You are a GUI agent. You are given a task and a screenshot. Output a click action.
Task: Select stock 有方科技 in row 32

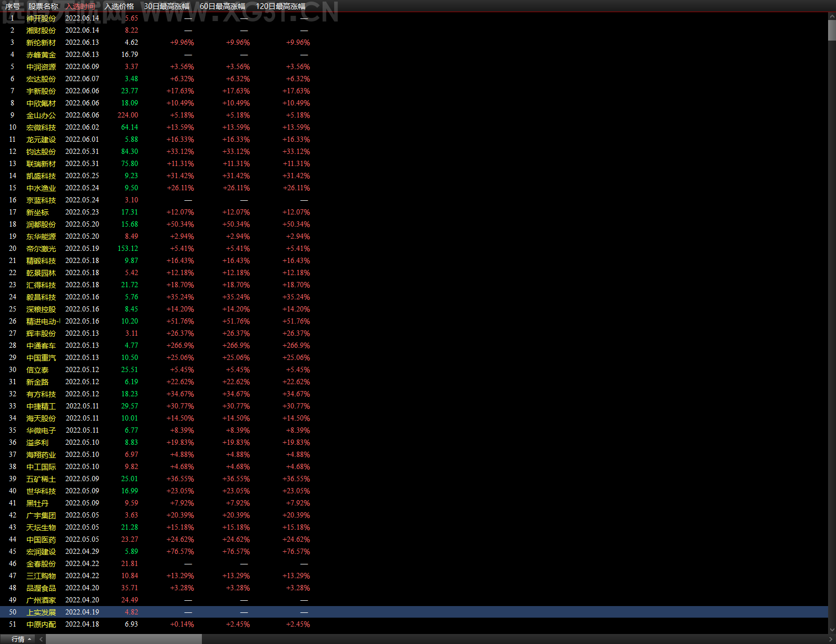click(41, 394)
